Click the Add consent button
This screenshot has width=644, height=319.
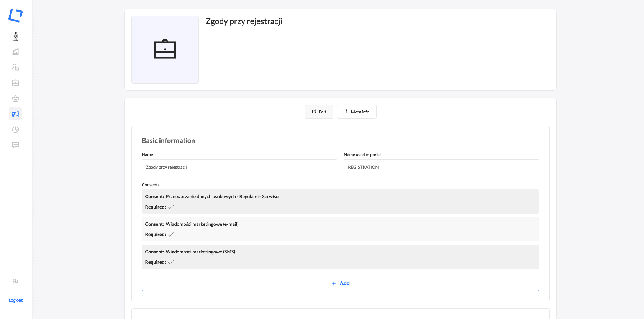pos(340,283)
